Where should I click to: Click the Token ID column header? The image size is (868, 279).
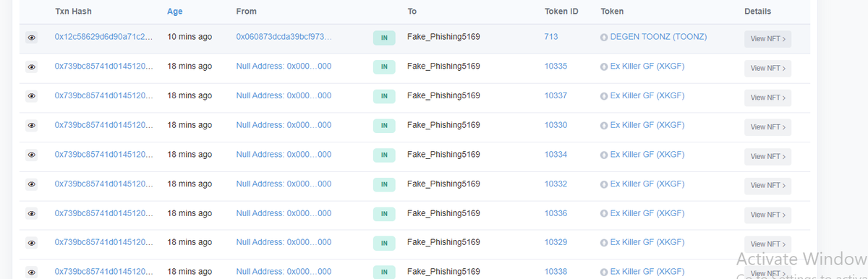(x=561, y=12)
